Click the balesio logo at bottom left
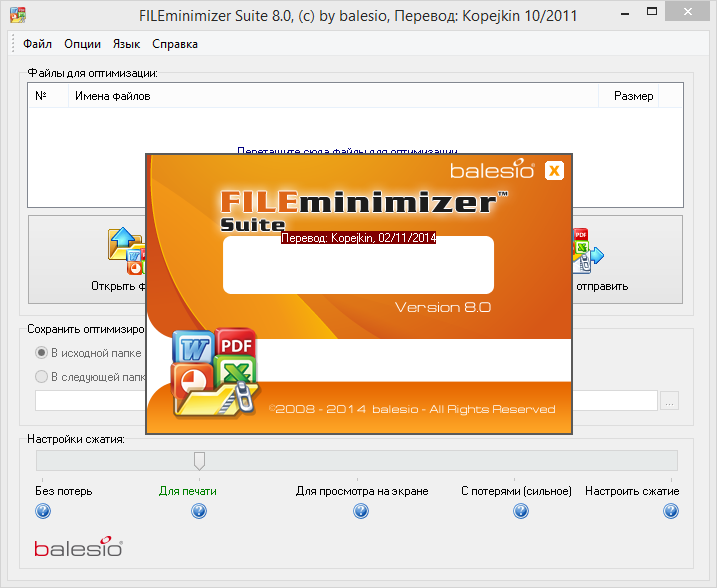 point(79,546)
